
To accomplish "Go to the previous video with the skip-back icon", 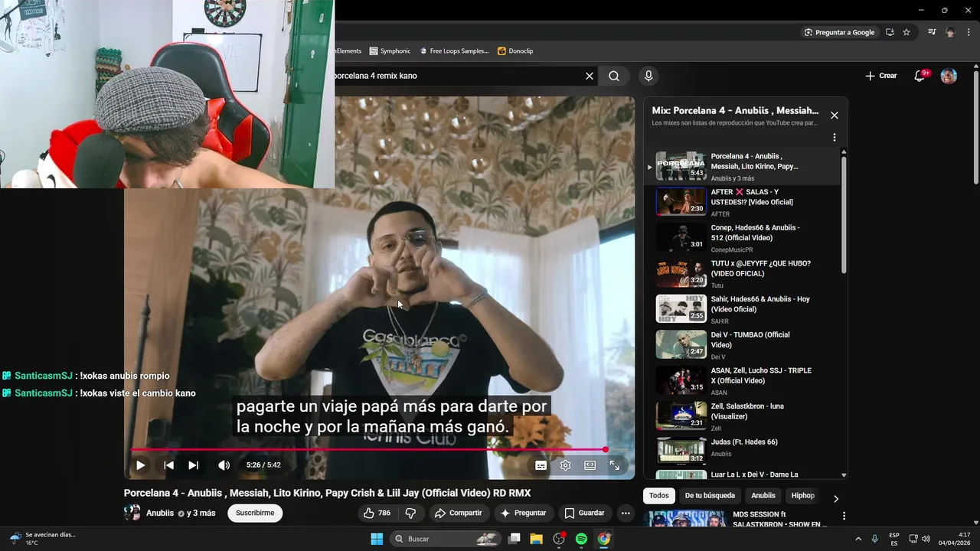I will (x=168, y=465).
